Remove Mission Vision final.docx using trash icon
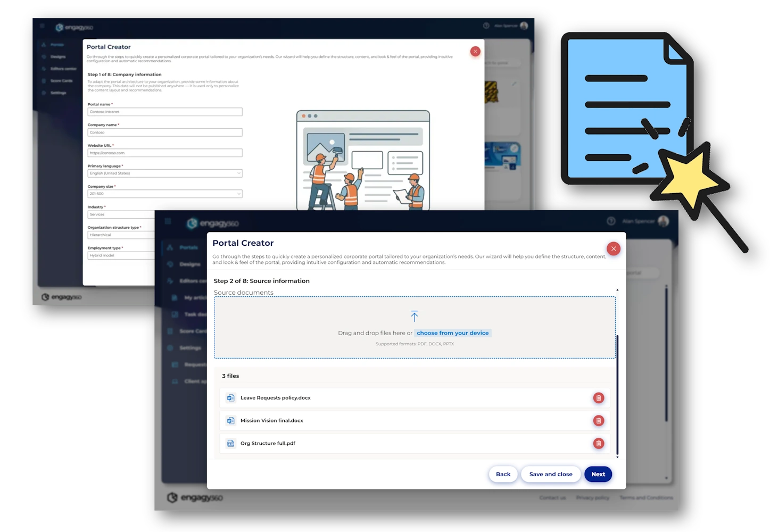 [x=598, y=421]
